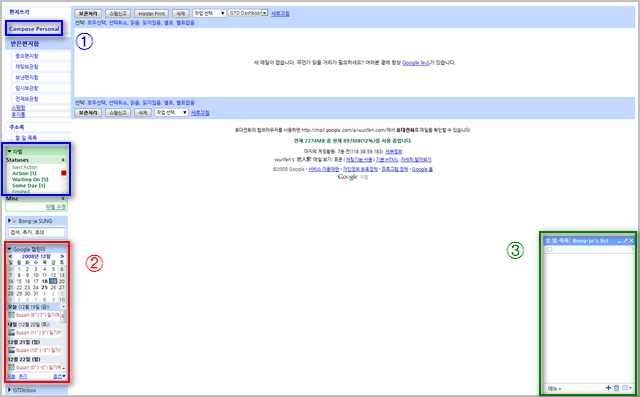640x397 pixels.
Task: Click the 새로고침 link in the lower toolbar
Action: click(200, 113)
